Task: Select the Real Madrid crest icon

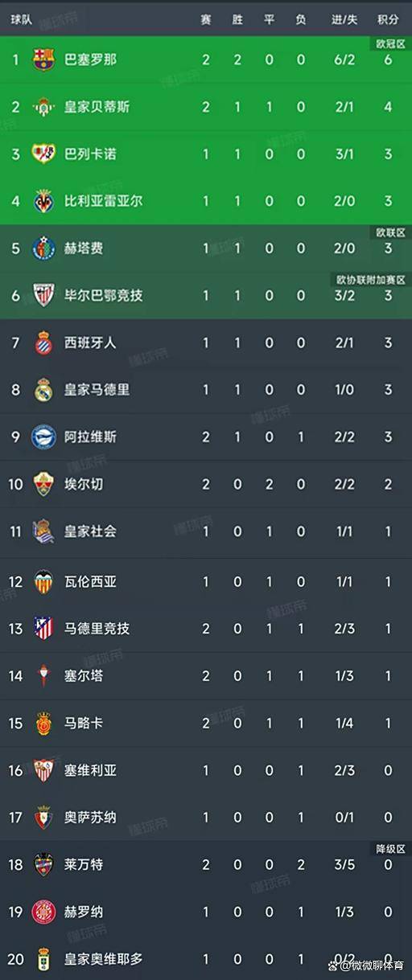Action: point(43,390)
